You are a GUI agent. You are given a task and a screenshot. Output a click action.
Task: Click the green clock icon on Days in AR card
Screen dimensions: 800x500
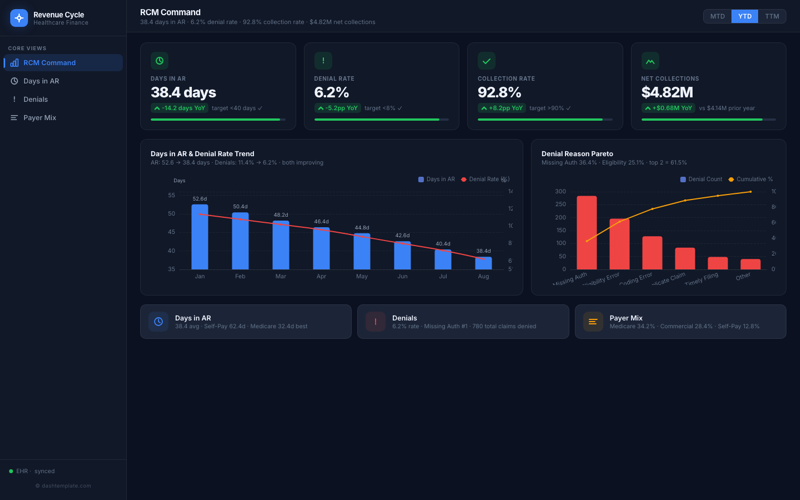point(159,61)
